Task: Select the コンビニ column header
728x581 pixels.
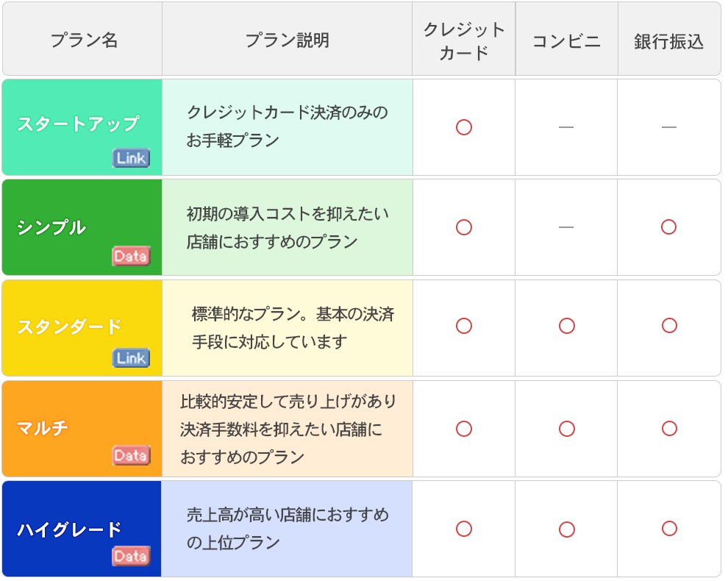Action: (x=566, y=41)
